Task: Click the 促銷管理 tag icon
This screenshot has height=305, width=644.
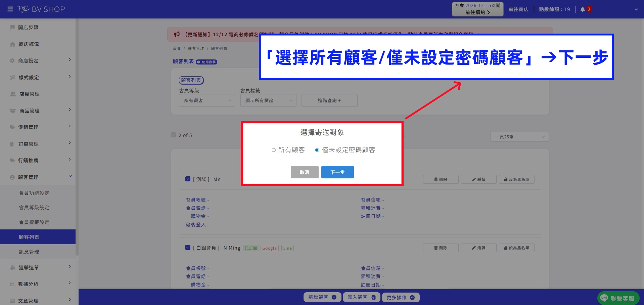Action: coord(12,127)
